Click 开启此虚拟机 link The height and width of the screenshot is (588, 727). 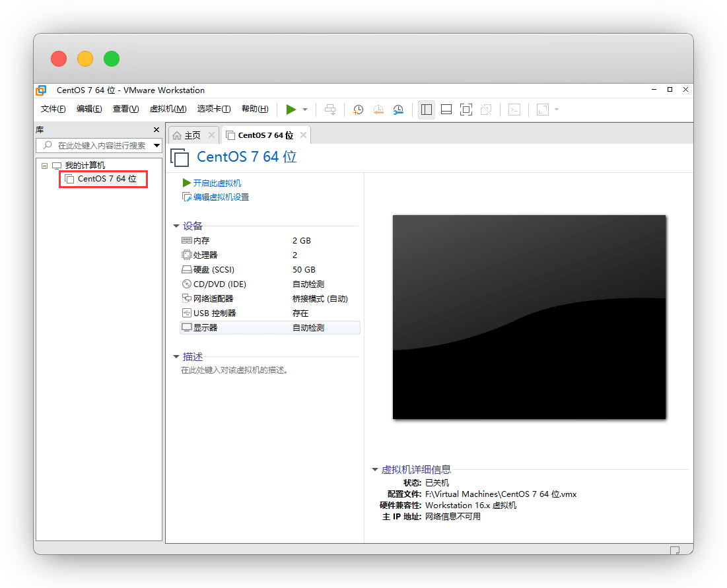[217, 183]
